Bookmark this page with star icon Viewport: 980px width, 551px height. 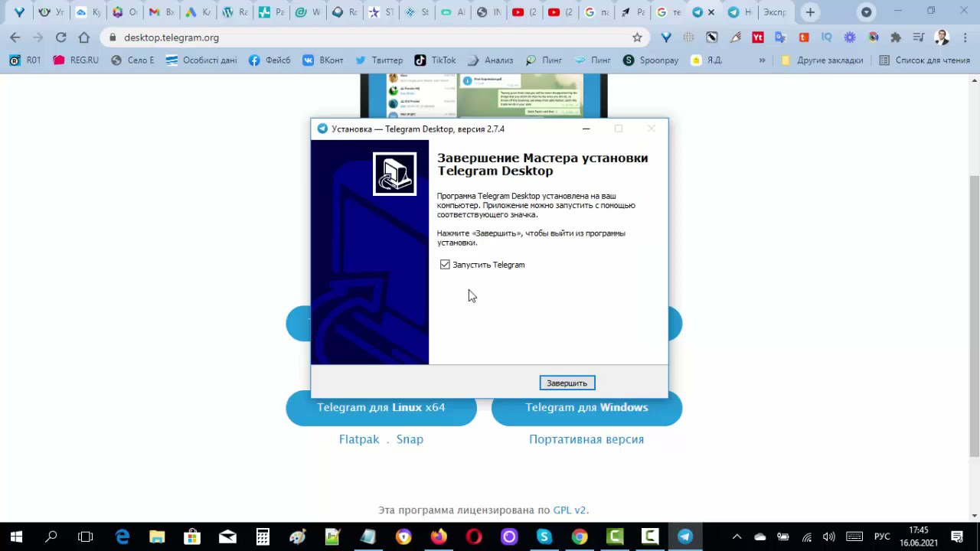point(637,37)
